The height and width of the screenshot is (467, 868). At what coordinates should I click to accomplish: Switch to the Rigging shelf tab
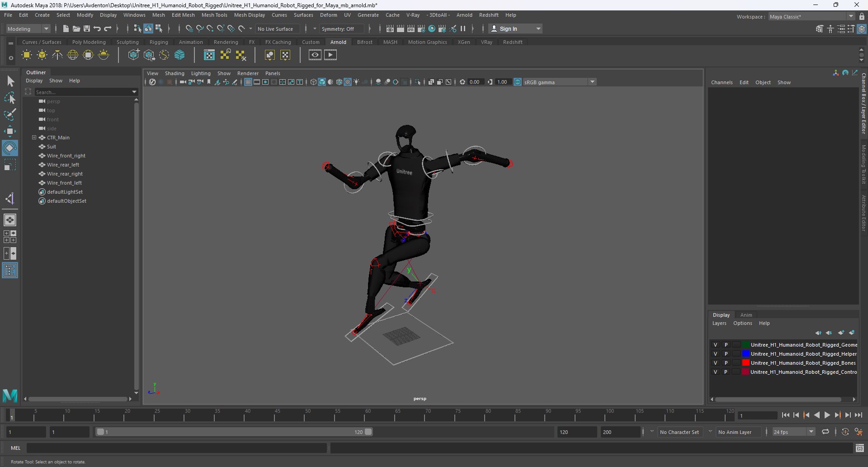tap(159, 42)
